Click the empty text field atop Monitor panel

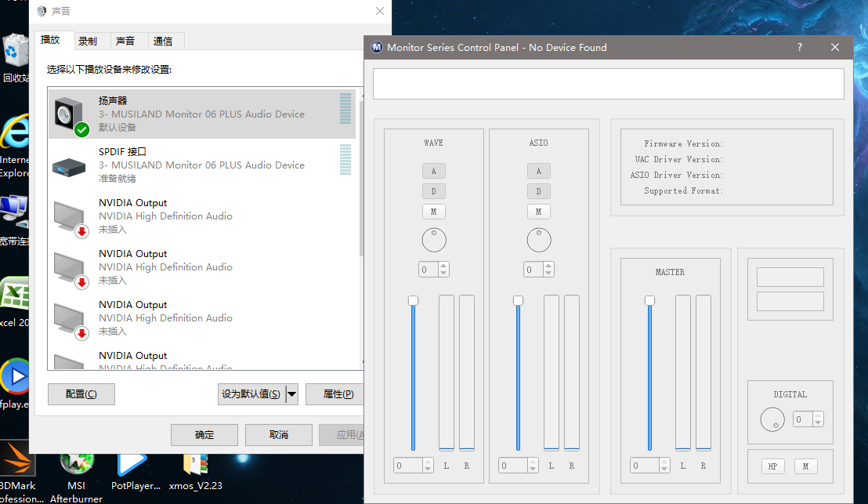click(608, 84)
